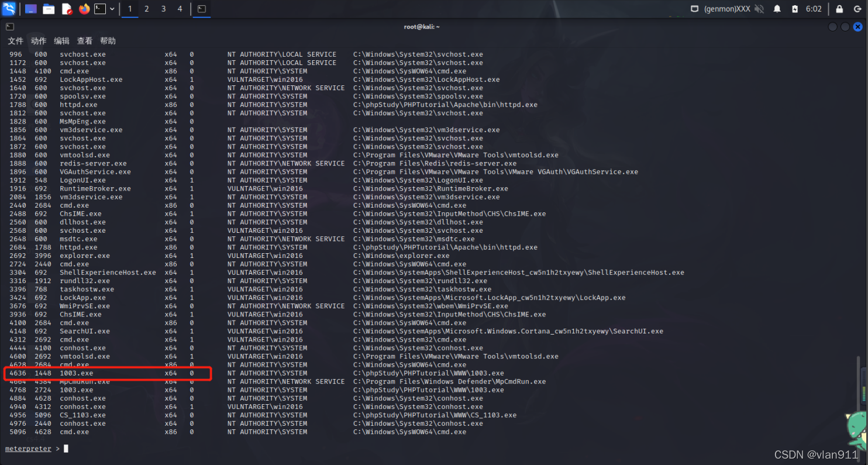
Task: Switch to workspace 4
Action: click(x=180, y=9)
